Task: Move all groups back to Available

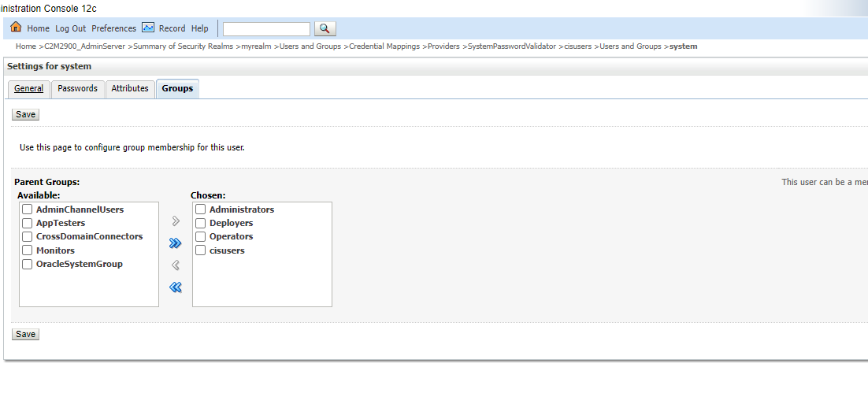Action: tap(176, 287)
